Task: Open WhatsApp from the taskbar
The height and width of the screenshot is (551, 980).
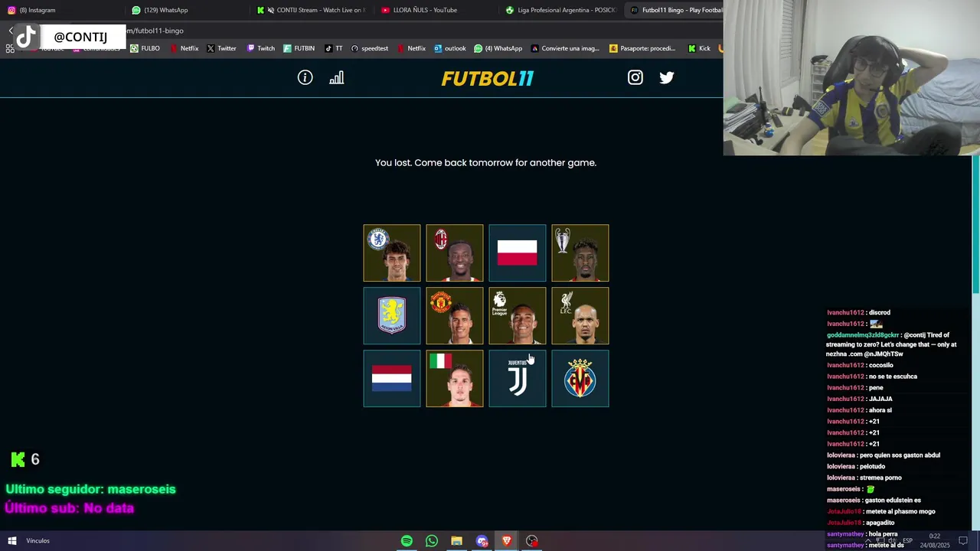Action: coord(432,541)
